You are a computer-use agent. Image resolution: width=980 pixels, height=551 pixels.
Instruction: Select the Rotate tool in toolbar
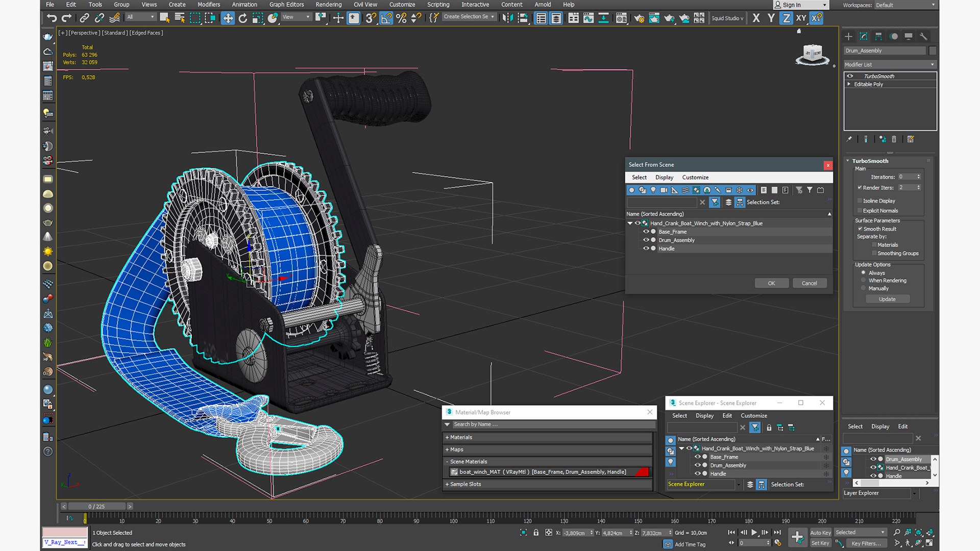[x=243, y=18]
